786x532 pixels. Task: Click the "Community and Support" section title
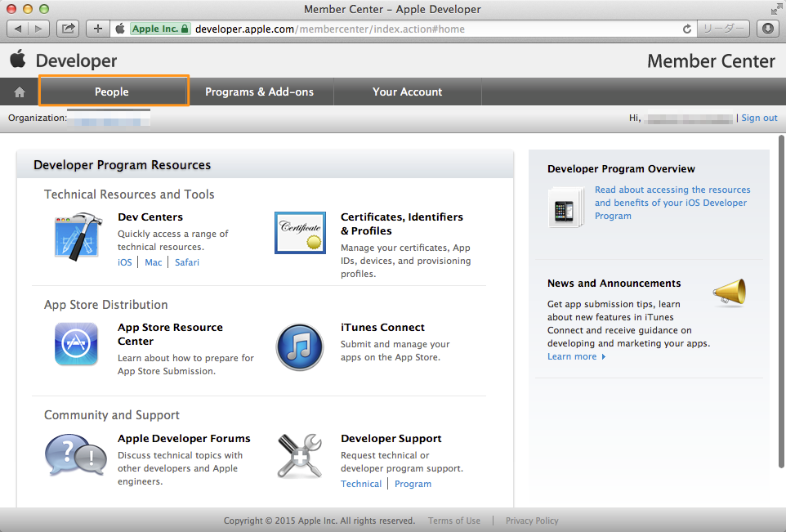coord(112,415)
